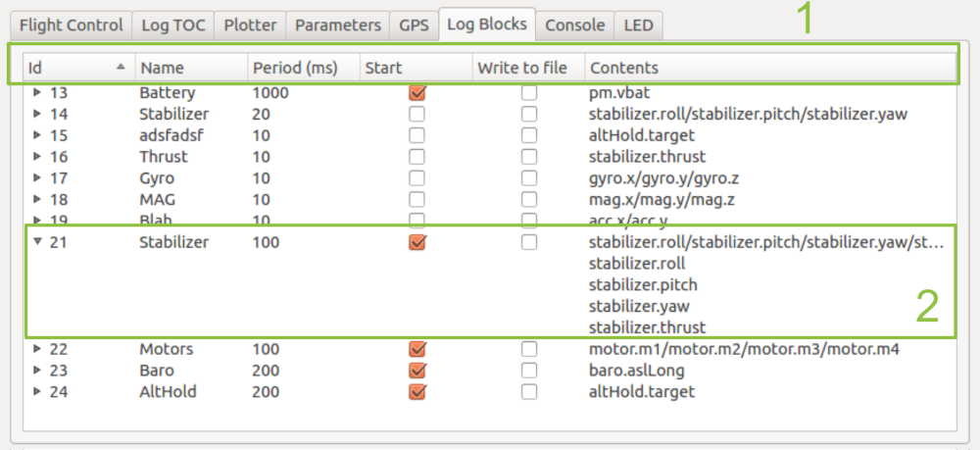Expand the Baro block row 23
This screenshot has width=980, height=450.
[x=37, y=371]
